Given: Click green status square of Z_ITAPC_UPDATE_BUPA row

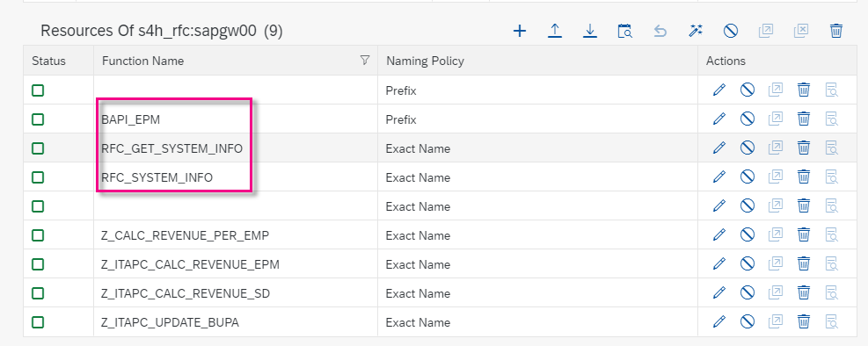Looking at the screenshot, I should coord(38,321).
